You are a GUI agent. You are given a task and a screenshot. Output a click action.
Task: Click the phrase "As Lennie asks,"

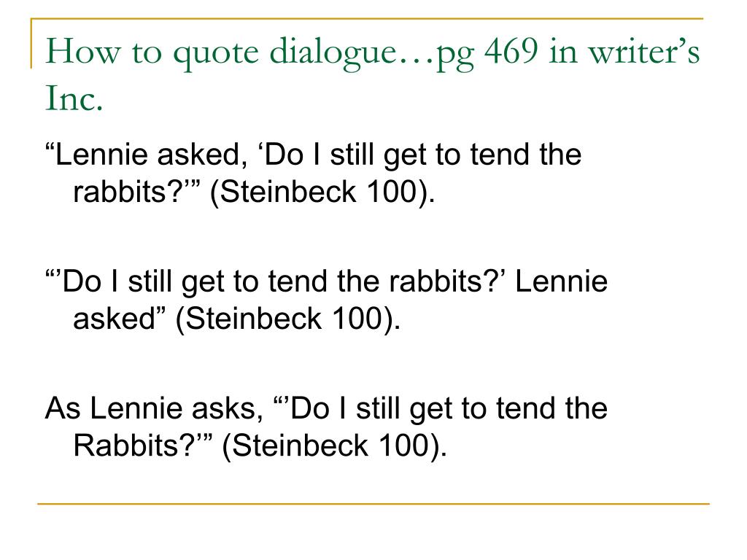point(154,408)
